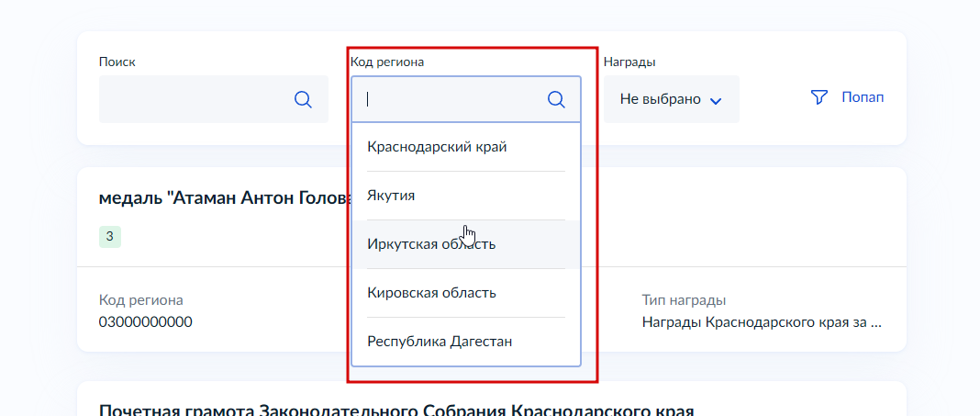Image resolution: width=980 pixels, height=416 pixels.
Task: Click region code value 03000000000
Action: coord(146,322)
